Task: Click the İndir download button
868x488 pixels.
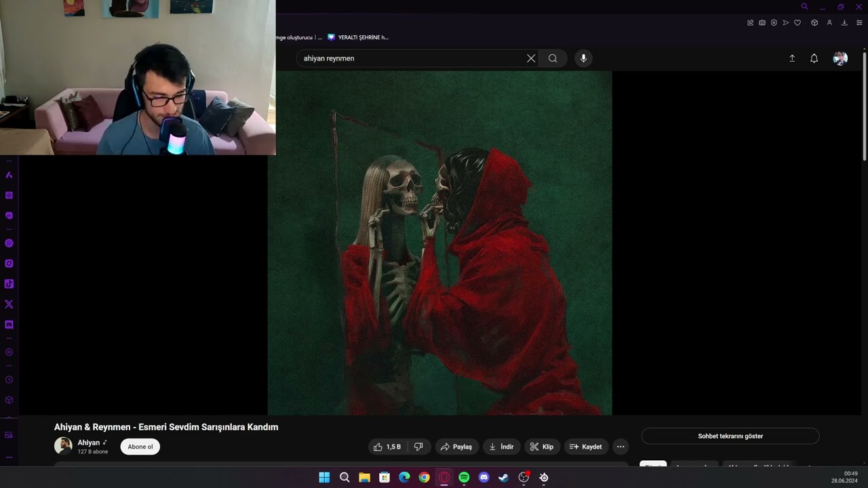Action: [x=502, y=447]
